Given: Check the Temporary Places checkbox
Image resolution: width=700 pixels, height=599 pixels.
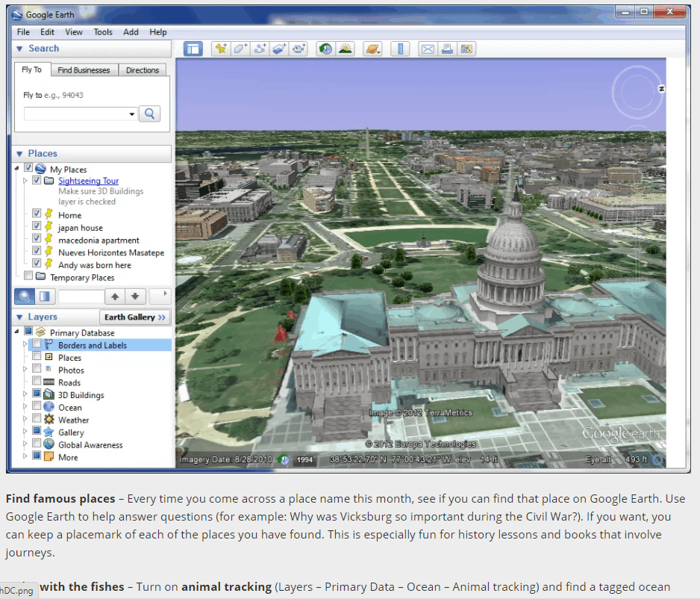Looking at the screenshot, I should tap(28, 276).
